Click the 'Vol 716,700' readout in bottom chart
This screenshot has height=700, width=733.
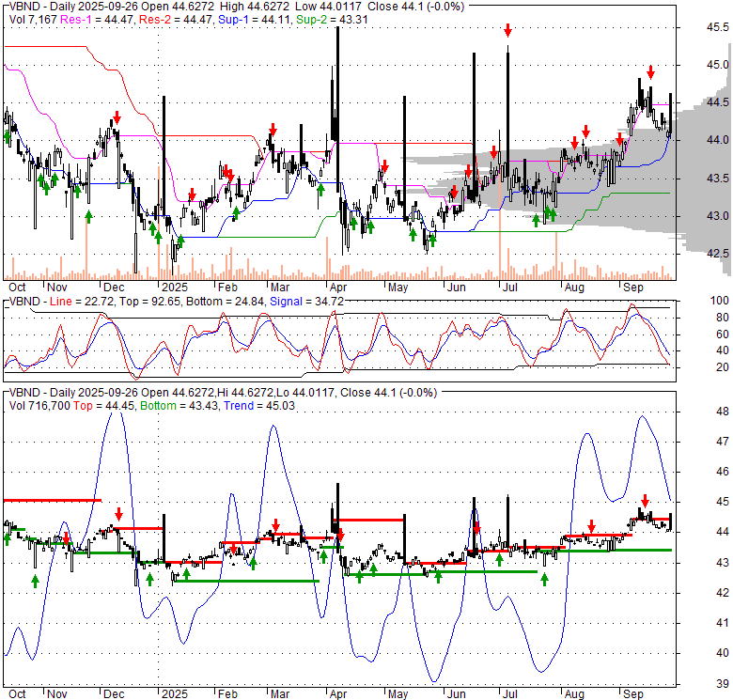[x=39, y=406]
